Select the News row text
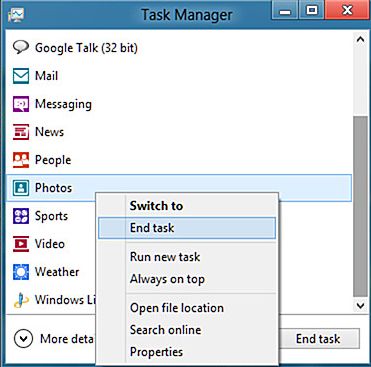 click(x=49, y=132)
